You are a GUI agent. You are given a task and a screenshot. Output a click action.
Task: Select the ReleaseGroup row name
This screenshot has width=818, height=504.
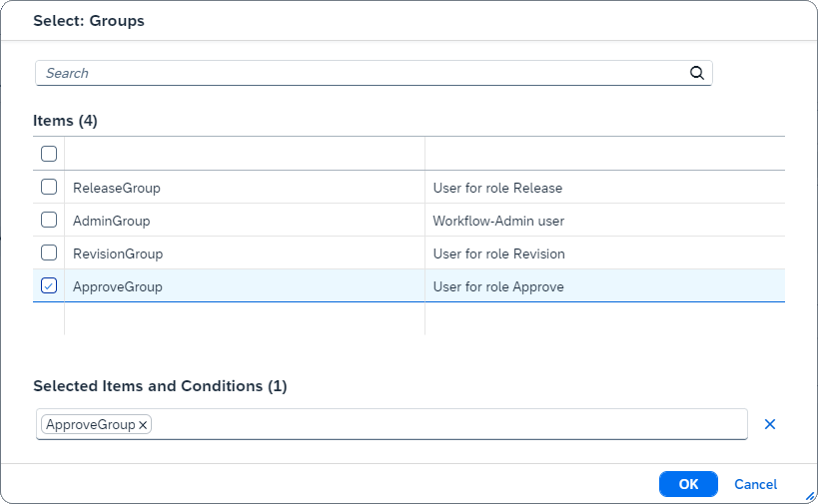click(117, 188)
